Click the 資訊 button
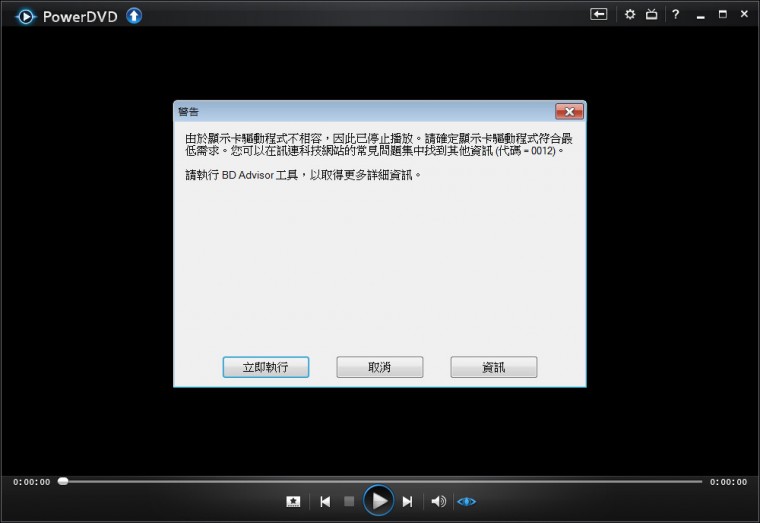Screen dimensions: 760x523 point(493,367)
